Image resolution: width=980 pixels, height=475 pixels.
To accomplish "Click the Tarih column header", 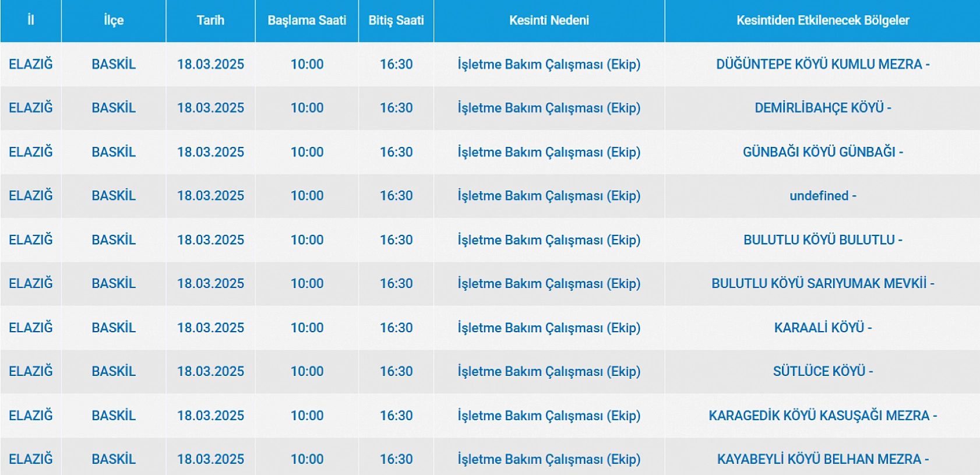I will pyautogui.click(x=210, y=20).
